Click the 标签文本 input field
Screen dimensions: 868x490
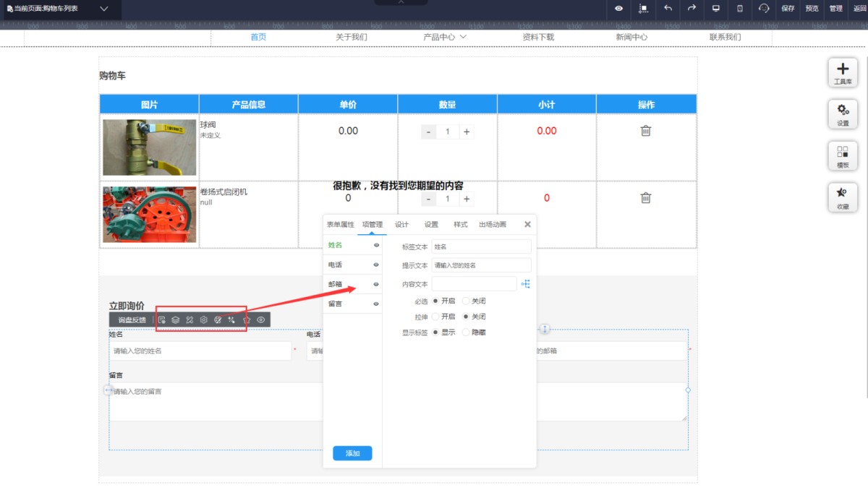481,246
